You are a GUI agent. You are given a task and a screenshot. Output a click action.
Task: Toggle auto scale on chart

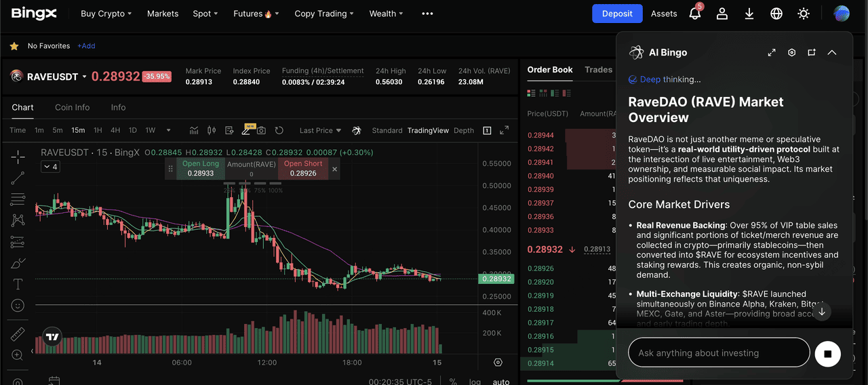pyautogui.click(x=501, y=382)
